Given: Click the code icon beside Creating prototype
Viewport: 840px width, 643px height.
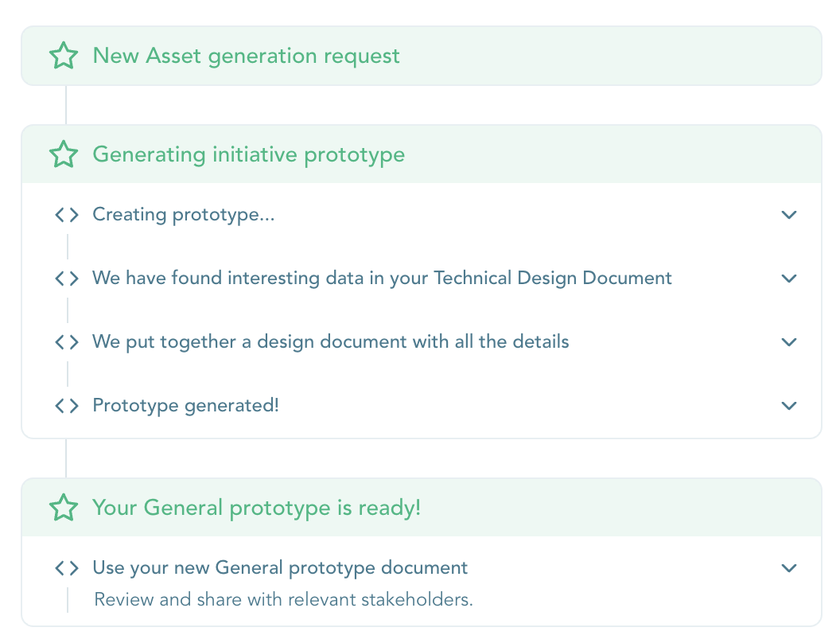Looking at the screenshot, I should coord(67,214).
